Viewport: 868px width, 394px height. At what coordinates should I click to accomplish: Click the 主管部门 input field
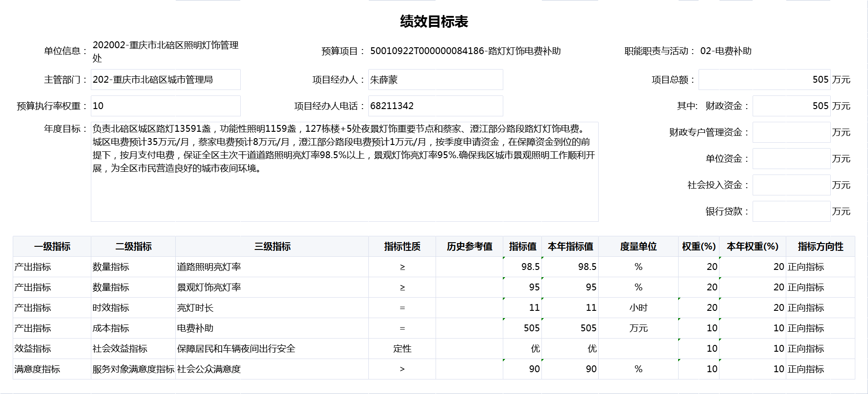[165, 80]
